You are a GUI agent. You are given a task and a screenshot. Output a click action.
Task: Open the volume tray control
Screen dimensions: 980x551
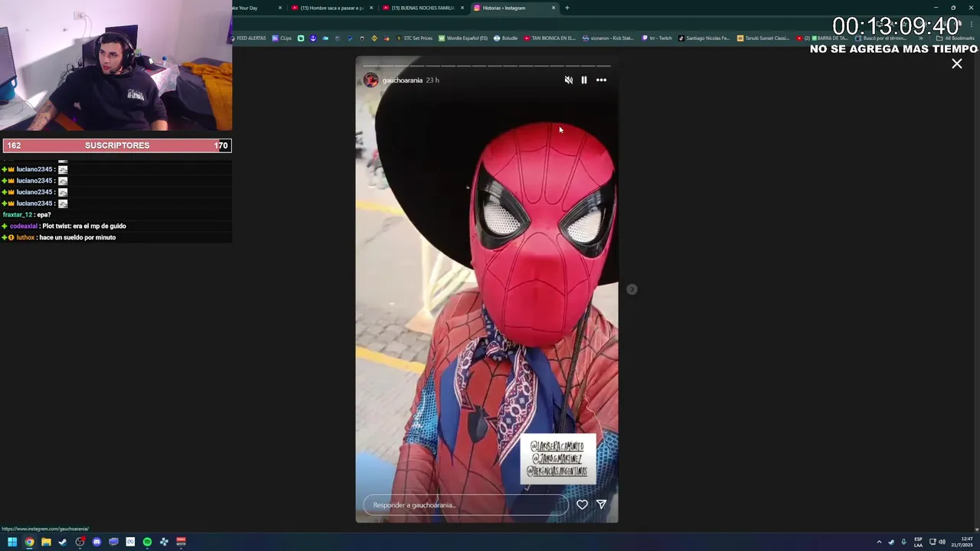click(x=942, y=542)
